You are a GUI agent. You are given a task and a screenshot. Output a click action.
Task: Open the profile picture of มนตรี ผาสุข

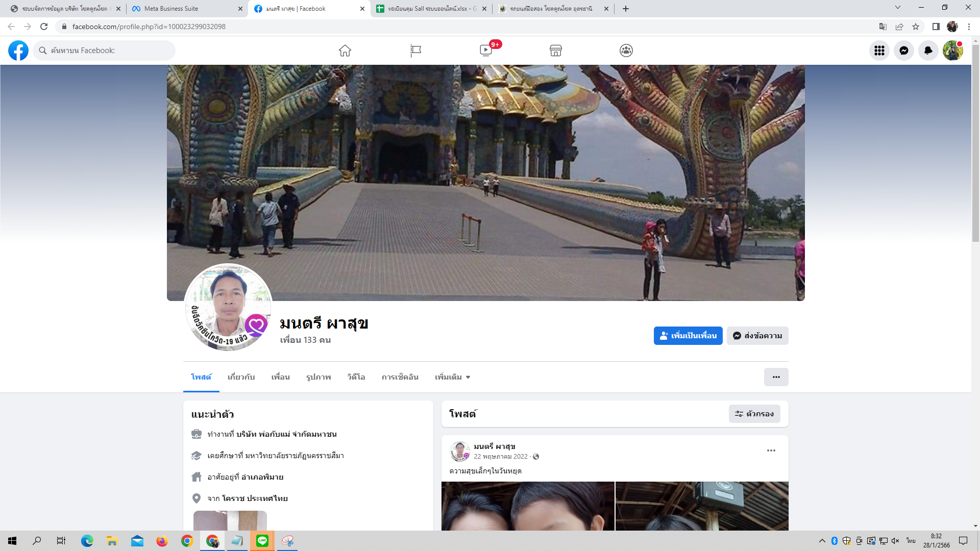228,307
